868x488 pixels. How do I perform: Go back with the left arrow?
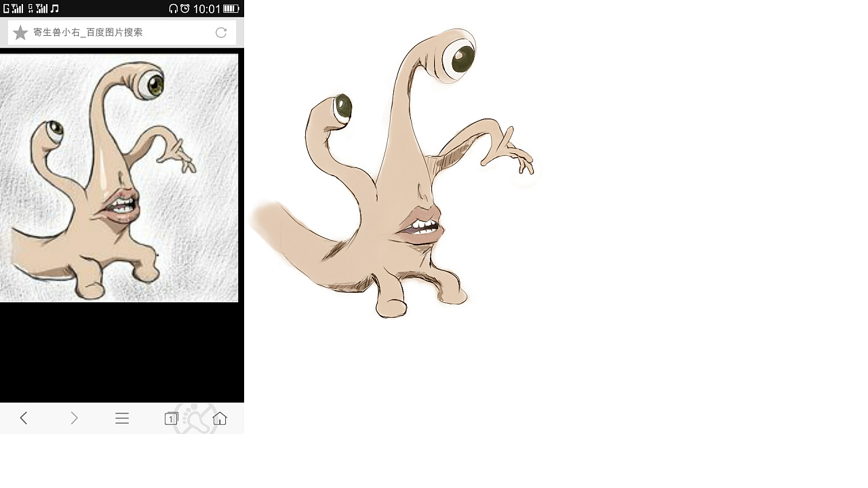(x=24, y=418)
